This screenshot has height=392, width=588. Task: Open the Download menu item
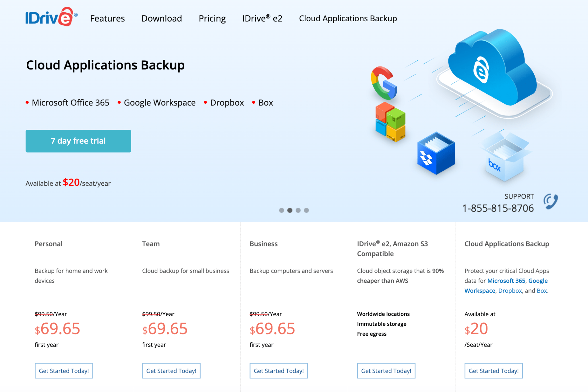pyautogui.click(x=162, y=18)
